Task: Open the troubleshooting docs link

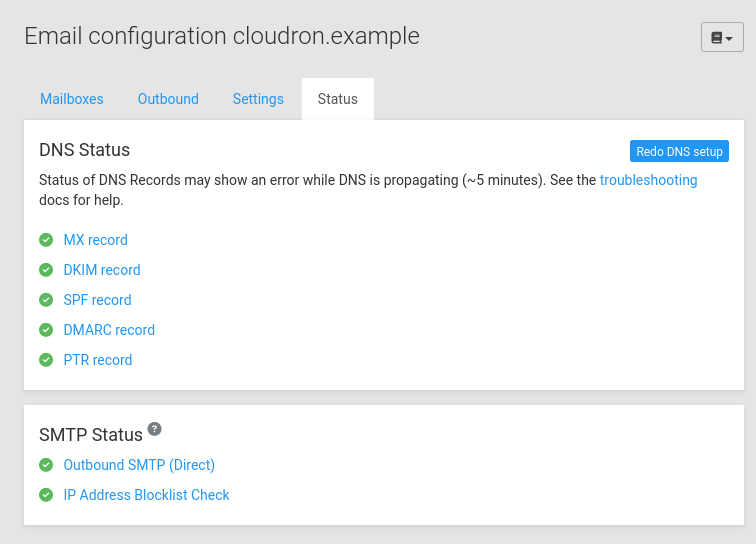Action: tap(648, 180)
